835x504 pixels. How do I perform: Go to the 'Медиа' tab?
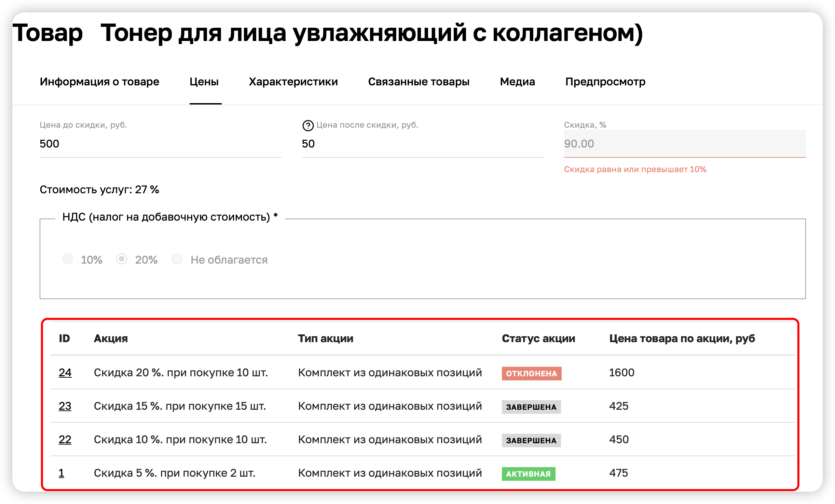coord(517,82)
